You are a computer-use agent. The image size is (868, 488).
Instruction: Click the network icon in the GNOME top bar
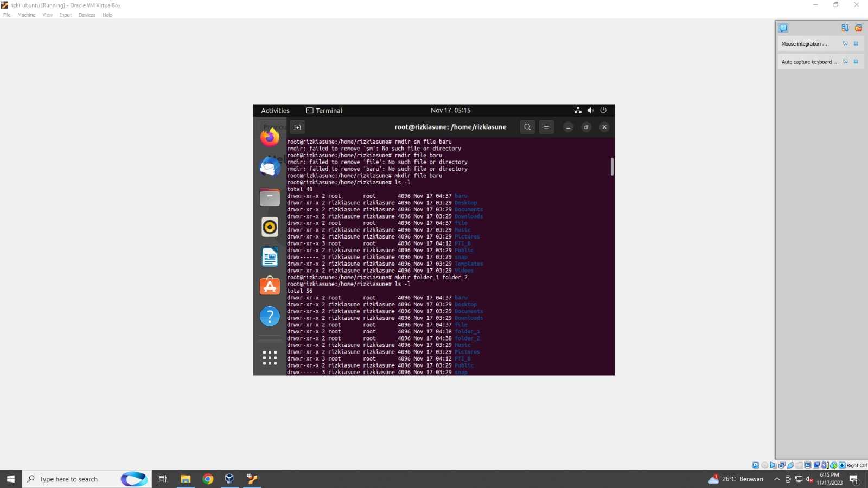[x=578, y=110]
